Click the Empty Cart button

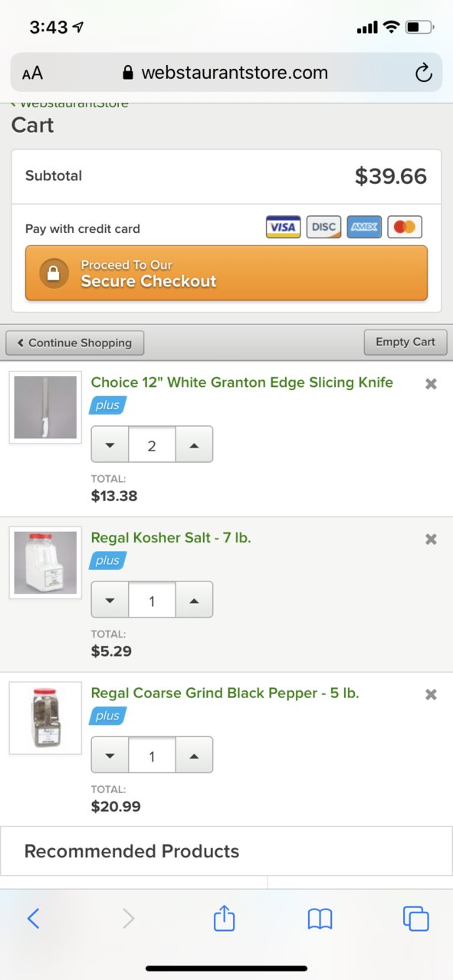point(405,342)
